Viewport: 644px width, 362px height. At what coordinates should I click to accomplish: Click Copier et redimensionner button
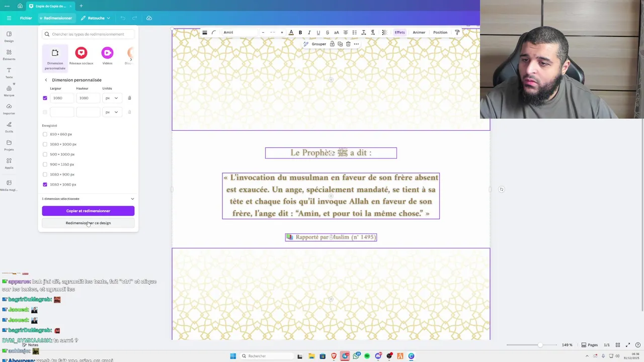(88, 211)
